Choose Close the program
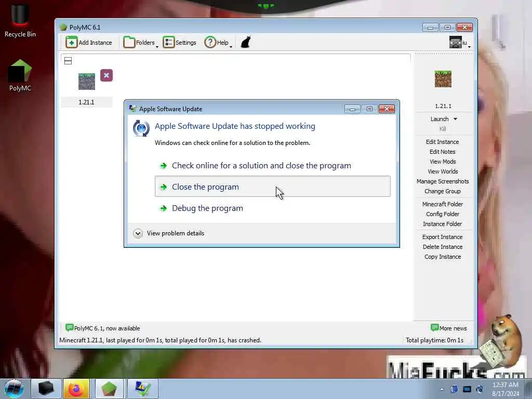This screenshot has height=399, width=532. [272, 187]
